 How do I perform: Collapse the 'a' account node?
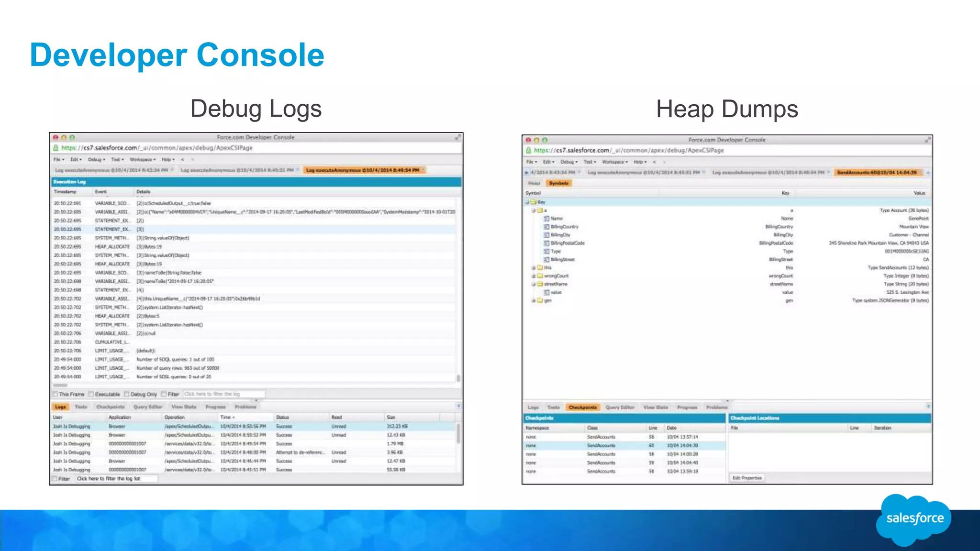534,210
